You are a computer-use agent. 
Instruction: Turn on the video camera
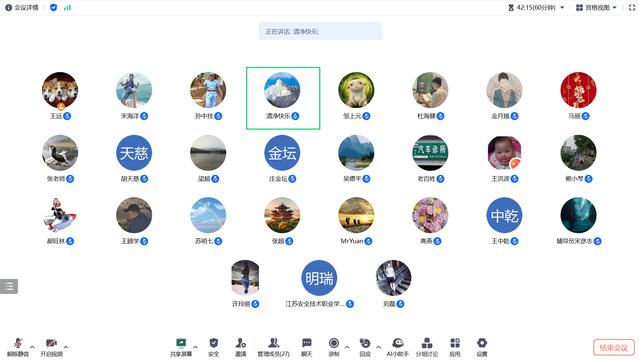[51, 347]
